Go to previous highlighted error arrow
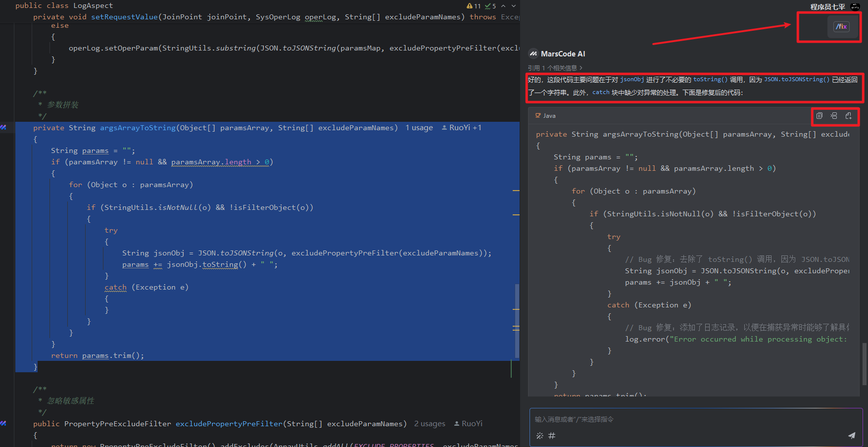The height and width of the screenshot is (447, 868). [503, 6]
